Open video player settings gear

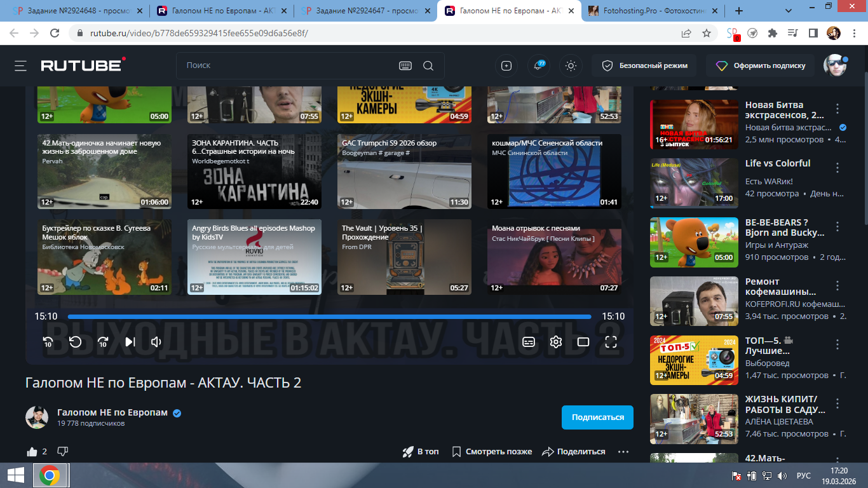(x=556, y=342)
